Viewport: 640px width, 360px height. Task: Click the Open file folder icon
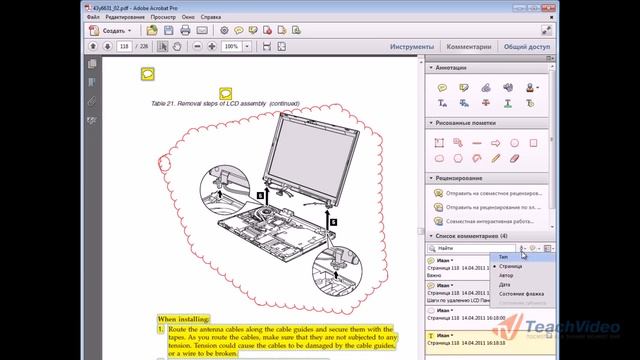click(152, 30)
